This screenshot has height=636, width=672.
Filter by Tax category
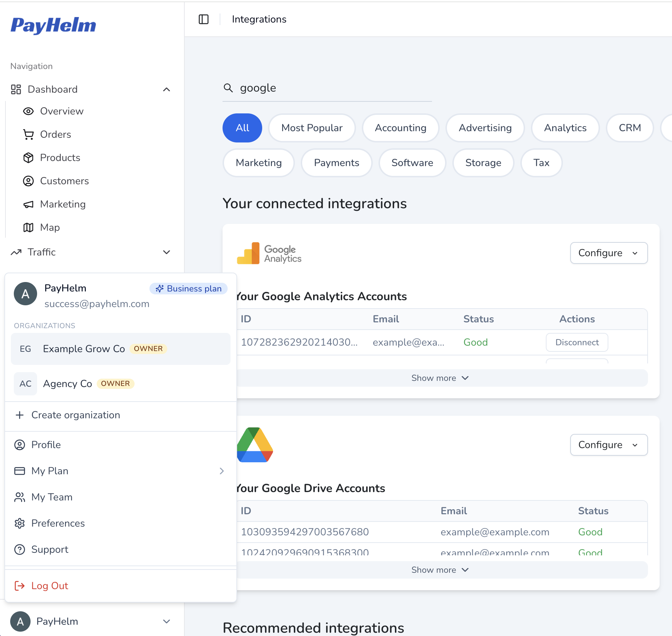pyautogui.click(x=541, y=163)
